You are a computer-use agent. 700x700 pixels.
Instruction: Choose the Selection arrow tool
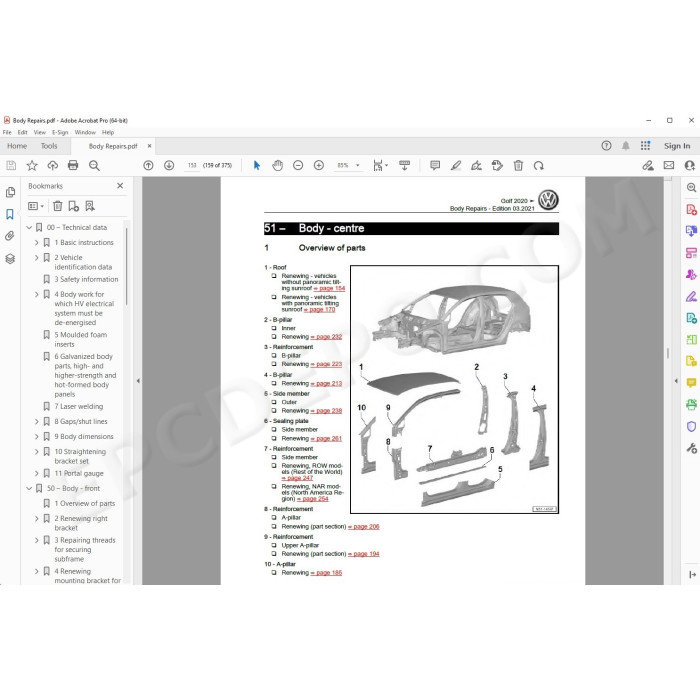click(257, 166)
